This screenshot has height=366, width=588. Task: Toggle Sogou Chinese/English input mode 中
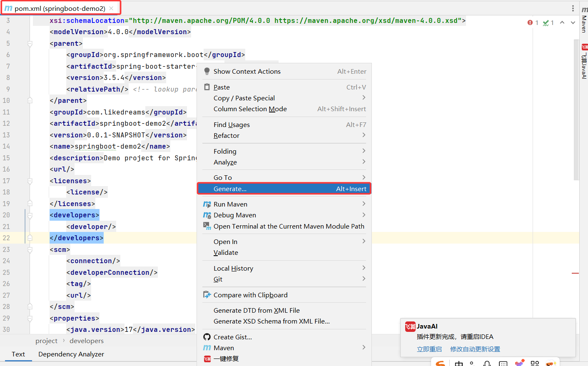[x=459, y=364]
